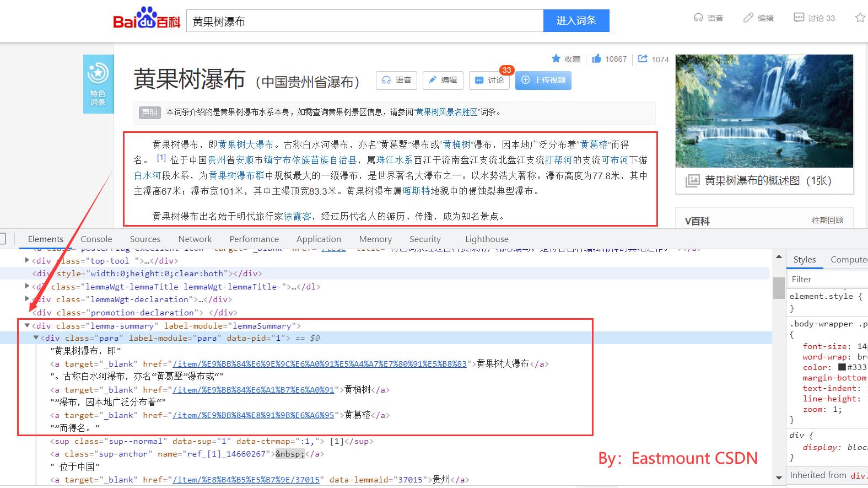Screen dimensions: 868x488
Task: Click the pencil edit icon in top bar
Action: point(748,18)
